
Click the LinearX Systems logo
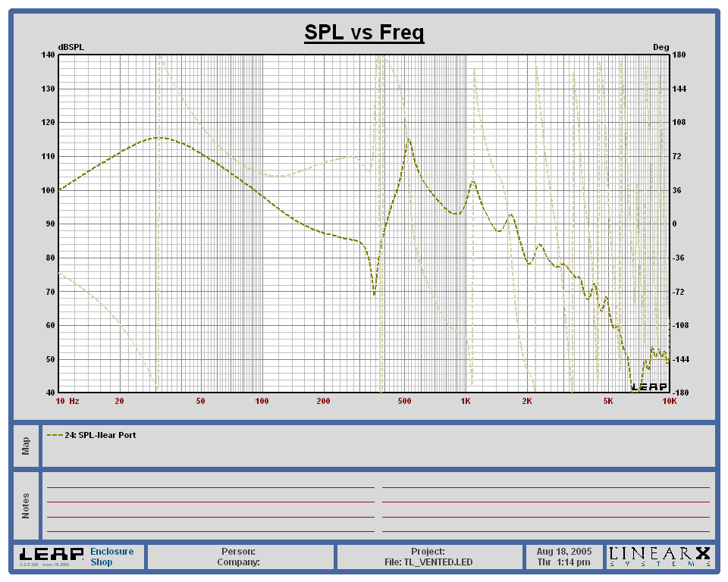[660, 556]
